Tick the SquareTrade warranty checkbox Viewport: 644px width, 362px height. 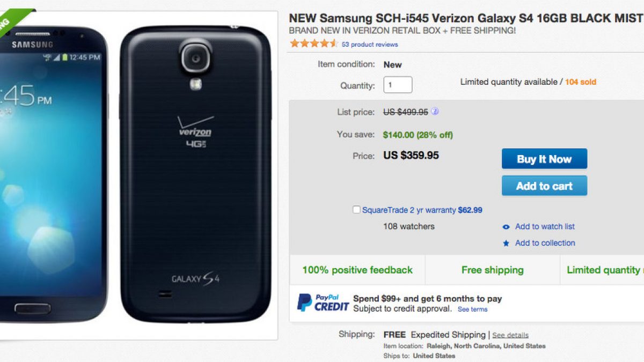[x=356, y=210]
